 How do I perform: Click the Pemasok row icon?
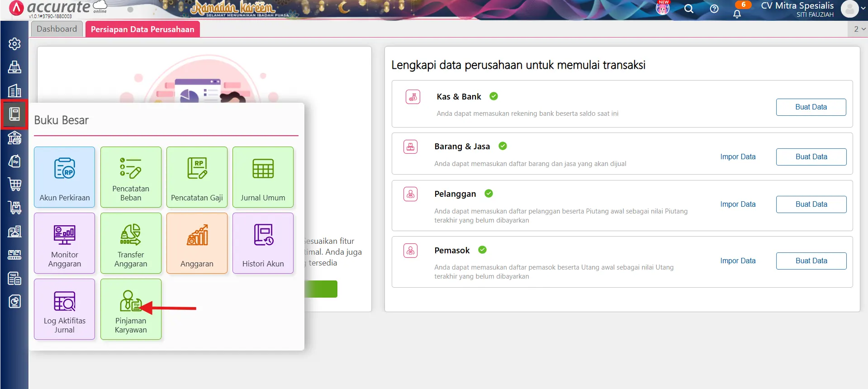(411, 251)
